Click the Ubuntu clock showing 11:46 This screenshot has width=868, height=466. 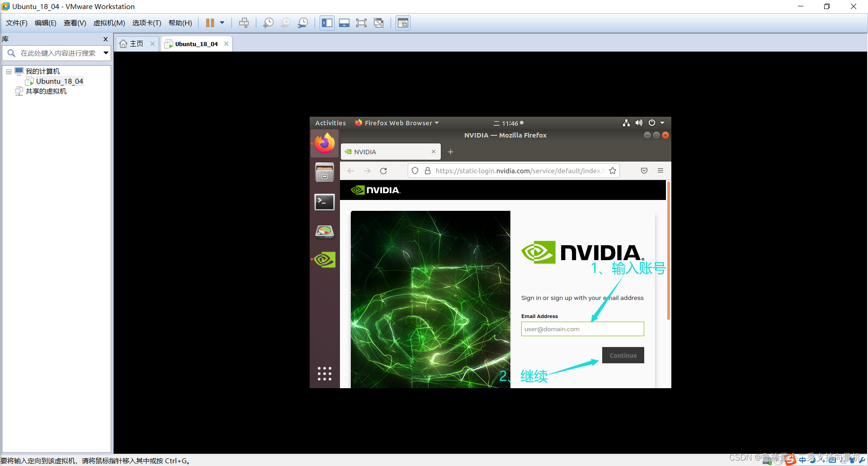coord(509,123)
